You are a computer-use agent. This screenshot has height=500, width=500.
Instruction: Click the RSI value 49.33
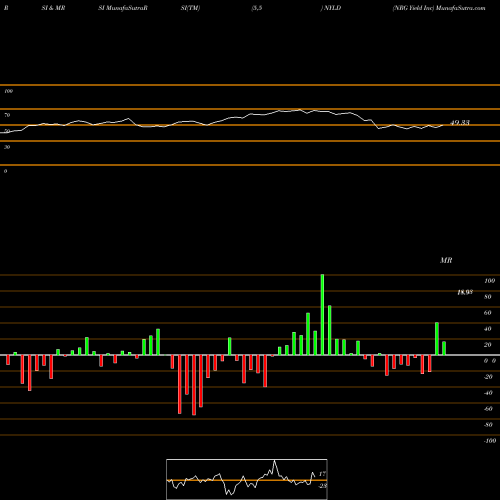[460, 123]
